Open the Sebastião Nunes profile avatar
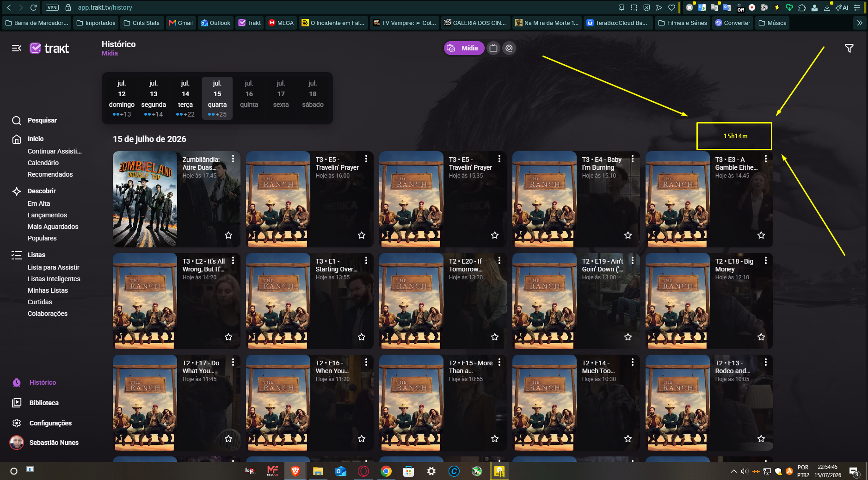This screenshot has height=480, width=868. [x=17, y=443]
